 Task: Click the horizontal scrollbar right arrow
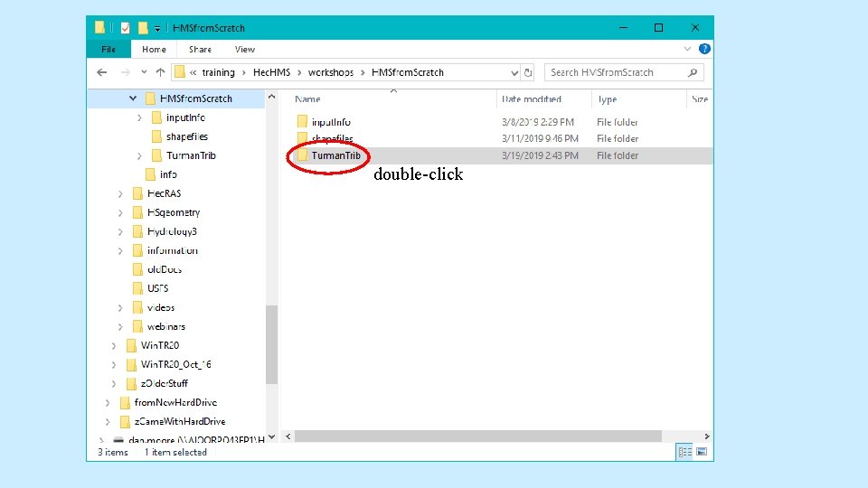click(x=707, y=436)
